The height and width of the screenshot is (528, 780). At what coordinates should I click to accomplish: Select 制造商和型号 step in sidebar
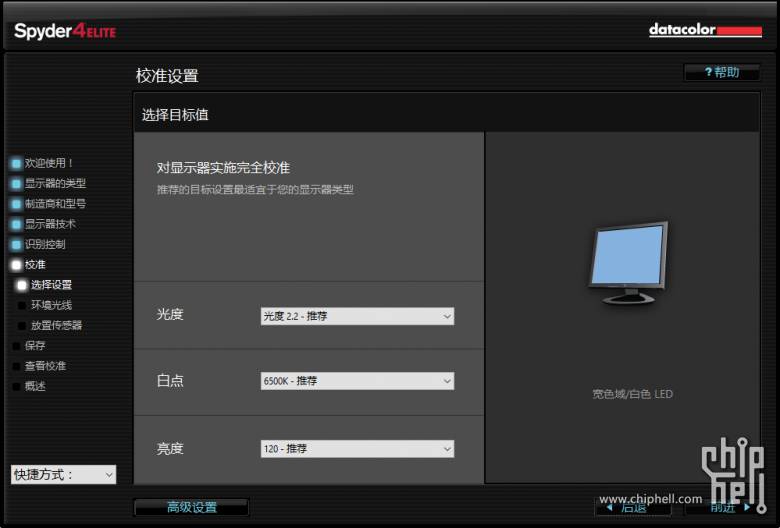point(55,204)
